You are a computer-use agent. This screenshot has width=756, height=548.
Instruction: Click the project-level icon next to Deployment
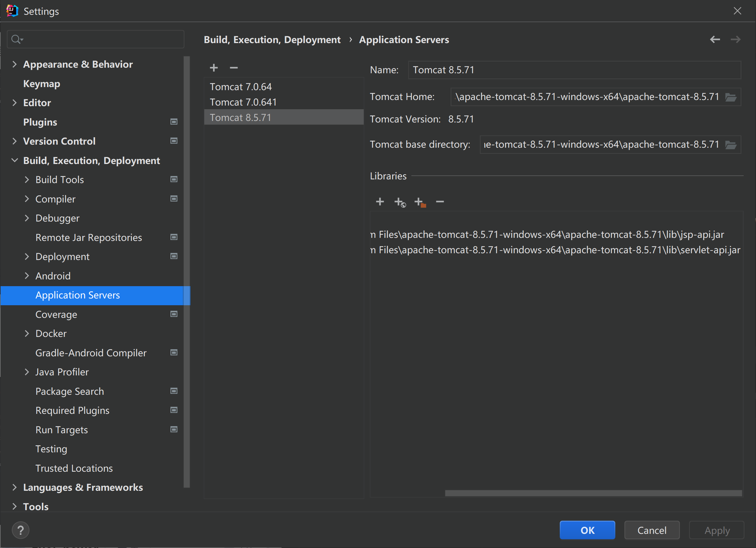tap(174, 256)
